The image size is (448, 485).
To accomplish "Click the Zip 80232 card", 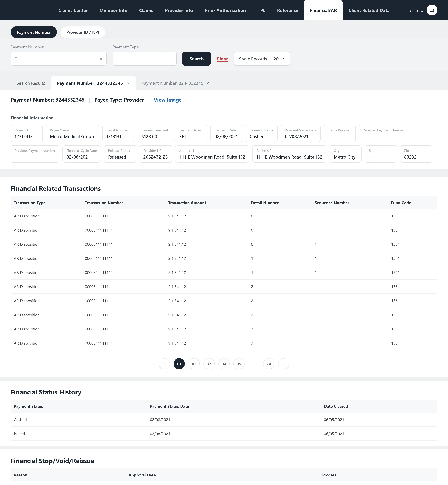I will (416, 154).
